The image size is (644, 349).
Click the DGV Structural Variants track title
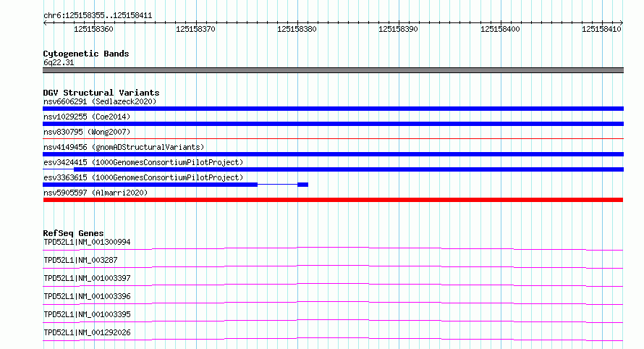click(x=101, y=93)
